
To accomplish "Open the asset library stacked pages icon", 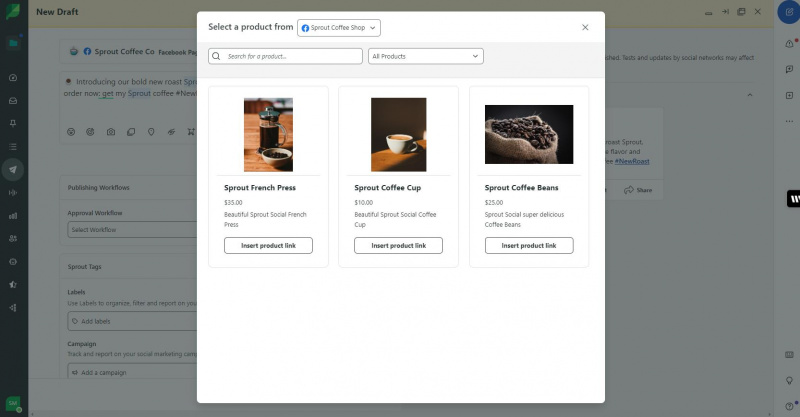I will (x=131, y=132).
